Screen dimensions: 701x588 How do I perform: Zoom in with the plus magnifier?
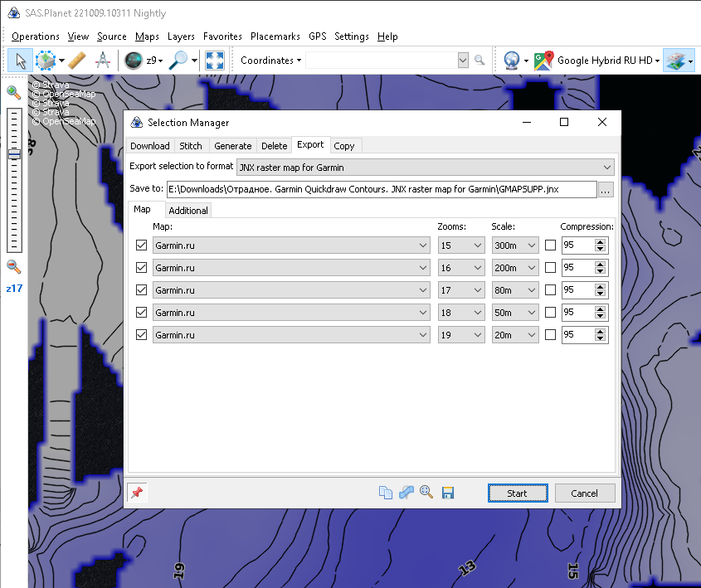[x=14, y=93]
